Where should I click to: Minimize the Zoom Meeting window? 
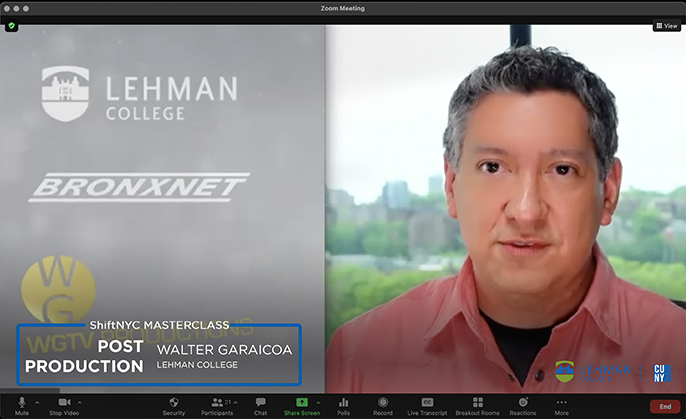coord(16,8)
